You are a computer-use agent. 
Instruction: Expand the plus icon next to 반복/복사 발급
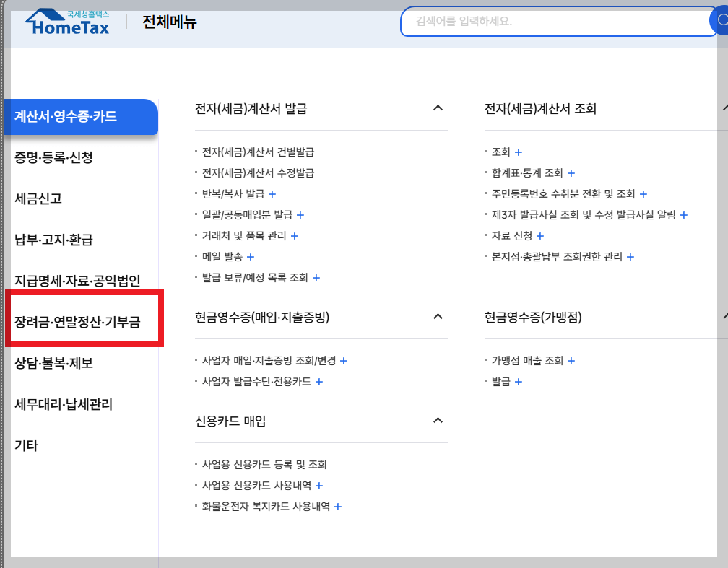click(x=274, y=193)
